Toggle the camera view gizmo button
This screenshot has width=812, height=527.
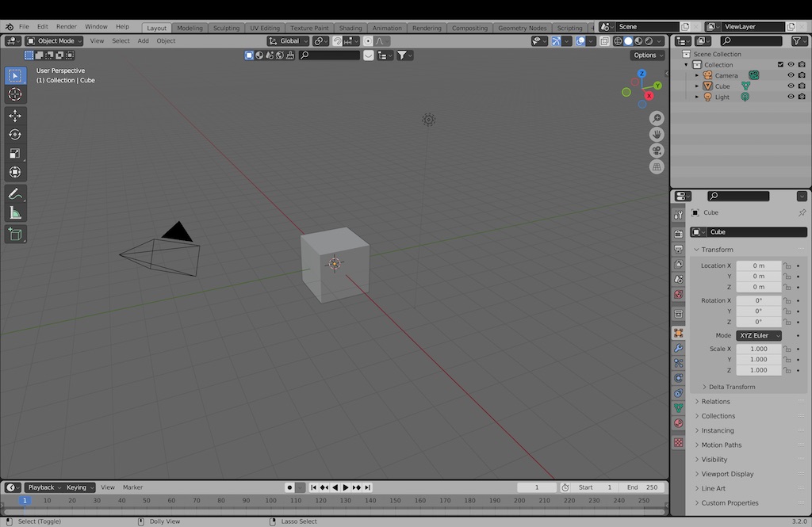click(657, 151)
